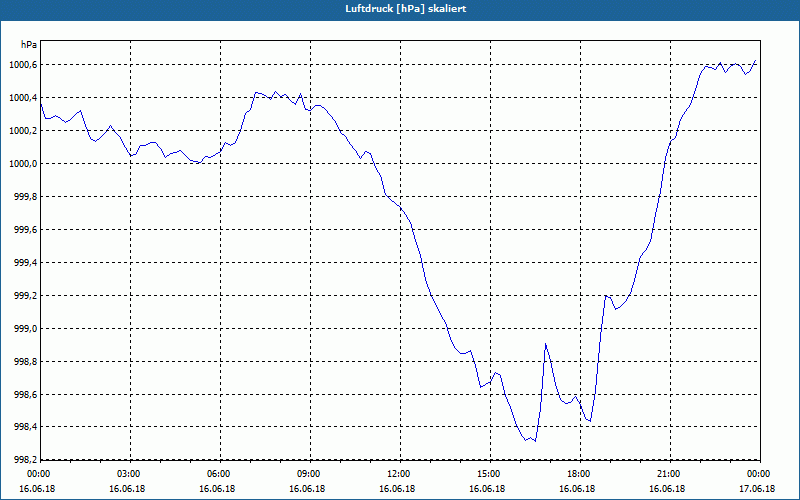Click the "03:00" time axis label
This screenshot has width=800, height=500.
(x=131, y=474)
